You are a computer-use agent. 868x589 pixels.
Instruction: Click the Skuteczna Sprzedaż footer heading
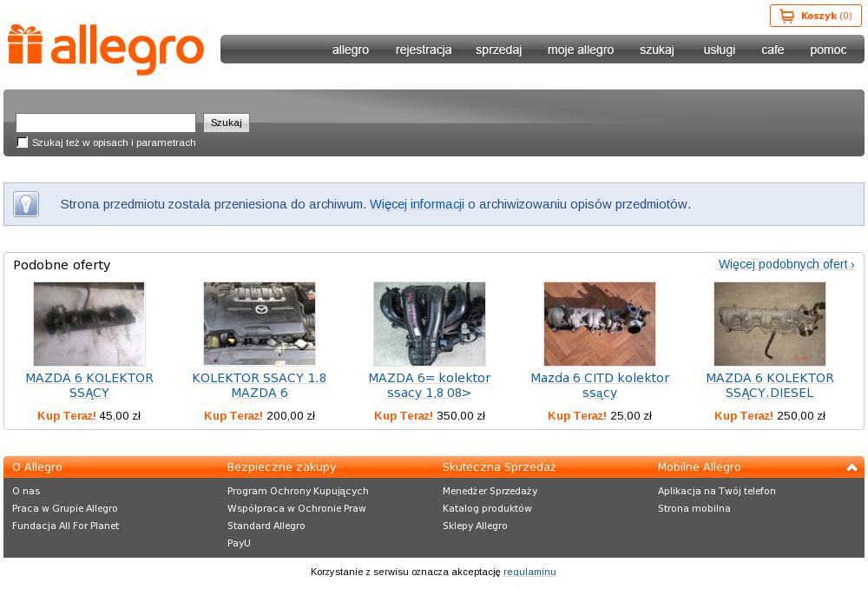tap(499, 467)
